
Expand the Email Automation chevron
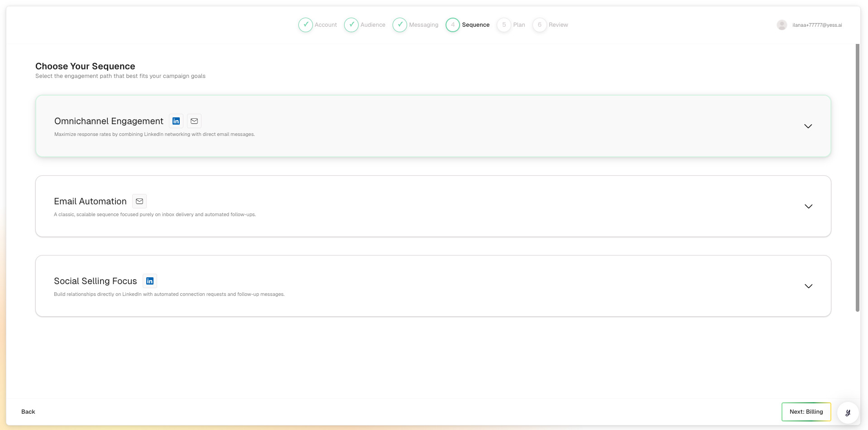click(808, 206)
